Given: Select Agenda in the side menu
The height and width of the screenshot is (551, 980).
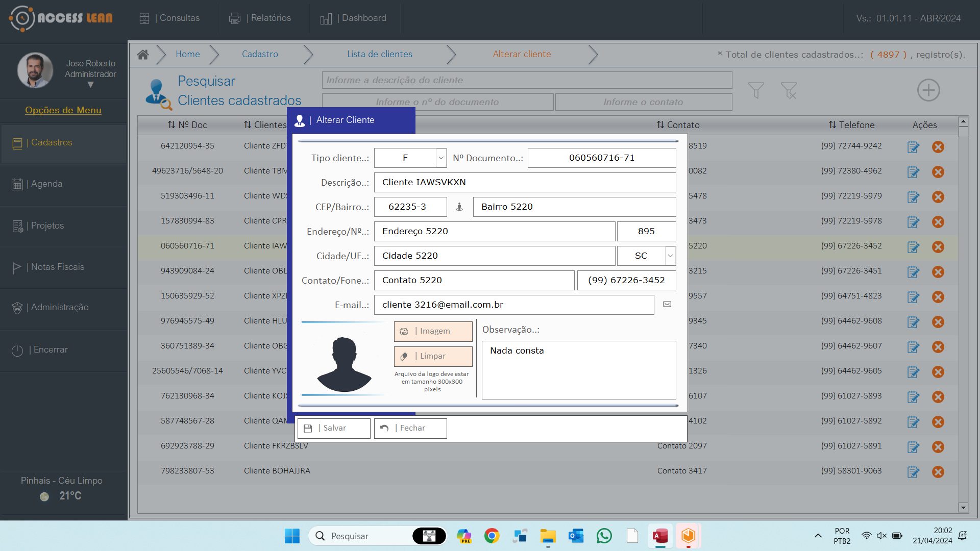Looking at the screenshot, I should pyautogui.click(x=46, y=184).
